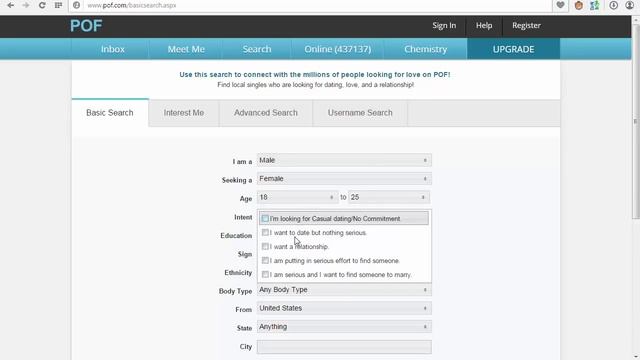The image size is (640, 360).
Task: Open the speed dial grid icon
Action: click(x=58, y=5)
